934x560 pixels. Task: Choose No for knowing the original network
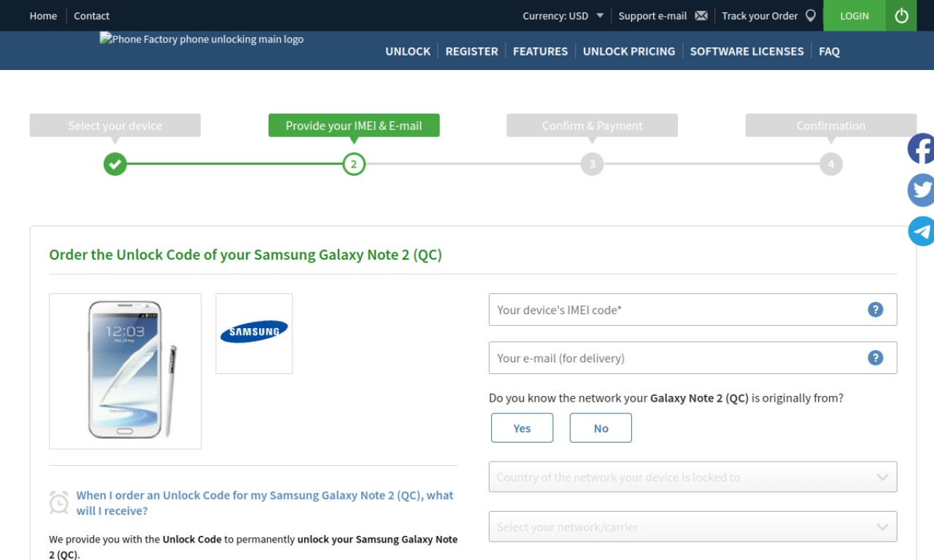tap(601, 428)
